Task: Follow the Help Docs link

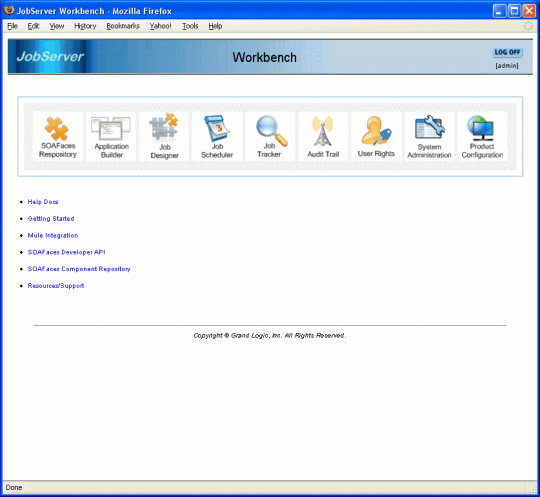Action: click(x=43, y=202)
